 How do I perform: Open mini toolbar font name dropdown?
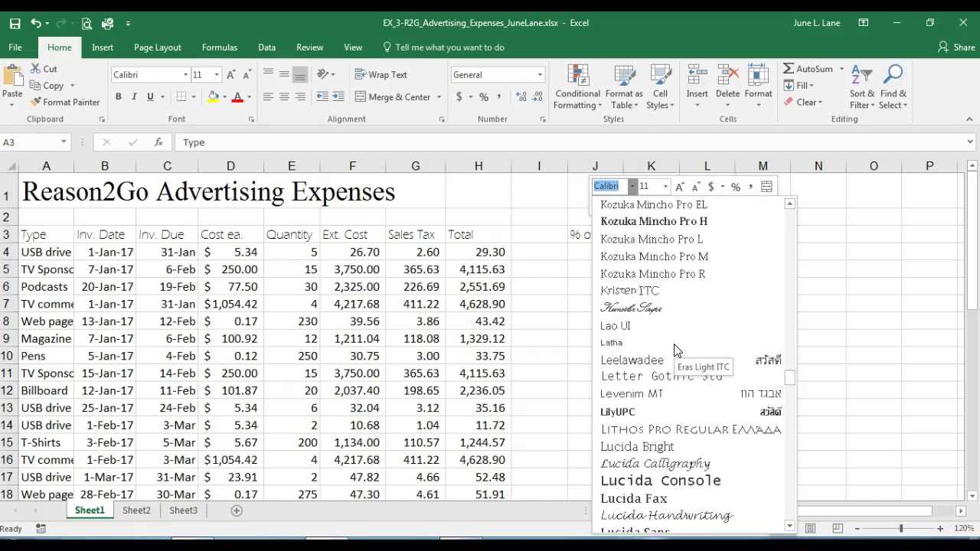click(x=632, y=187)
